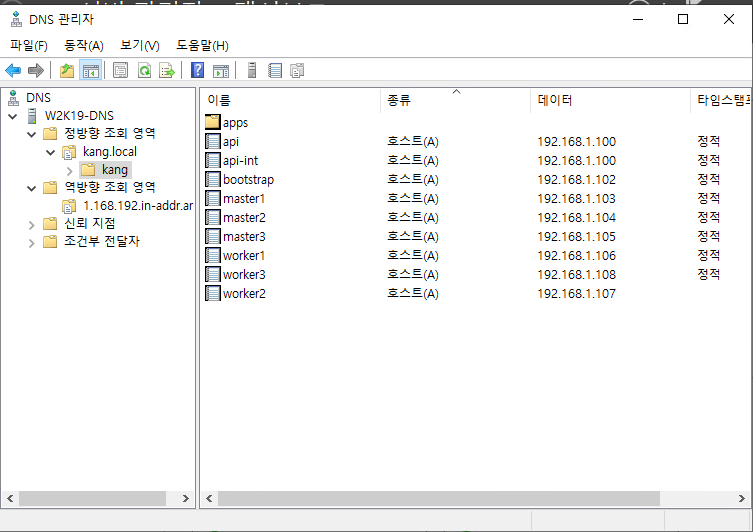Select the api-int record

click(x=240, y=160)
